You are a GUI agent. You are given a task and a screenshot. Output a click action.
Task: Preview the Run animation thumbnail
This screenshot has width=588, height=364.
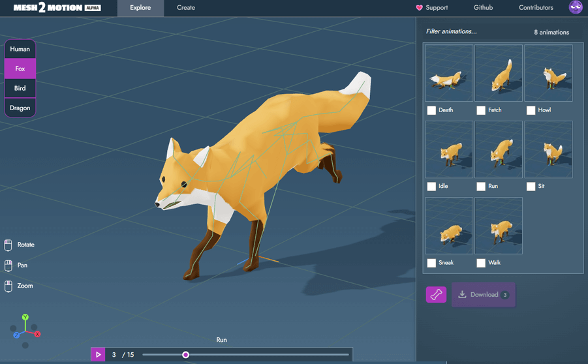tap(499, 149)
